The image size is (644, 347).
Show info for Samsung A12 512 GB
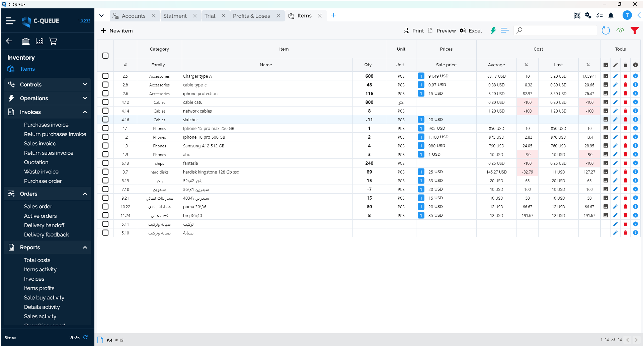[x=635, y=146]
